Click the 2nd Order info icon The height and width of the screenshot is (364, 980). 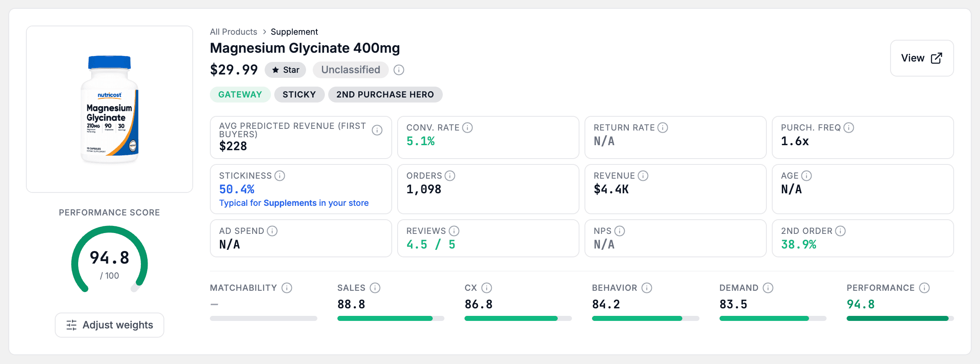840,231
